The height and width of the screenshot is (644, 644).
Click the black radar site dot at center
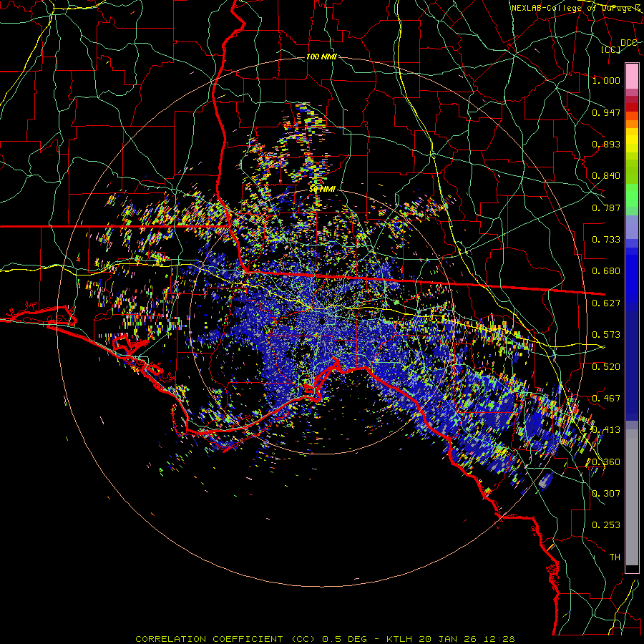(322, 321)
